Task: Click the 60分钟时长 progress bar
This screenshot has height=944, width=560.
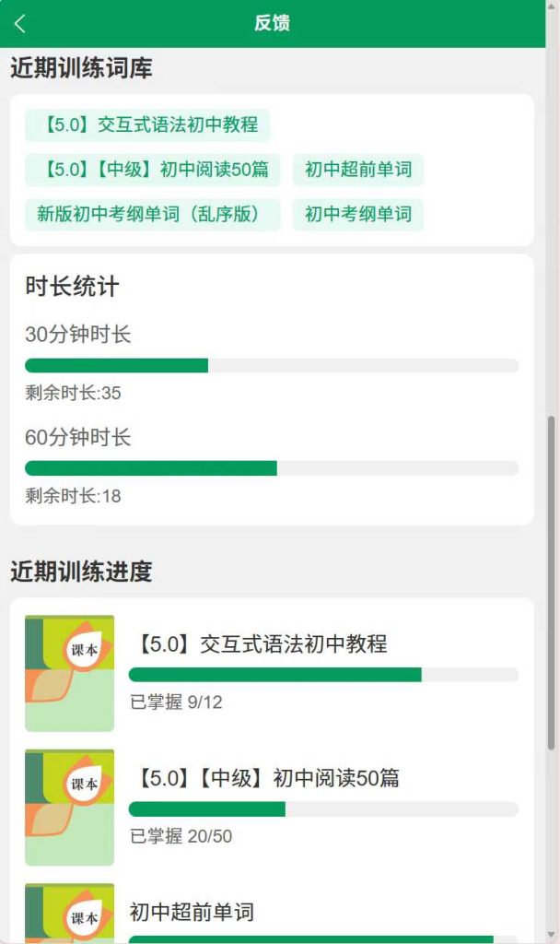Action: 272,467
